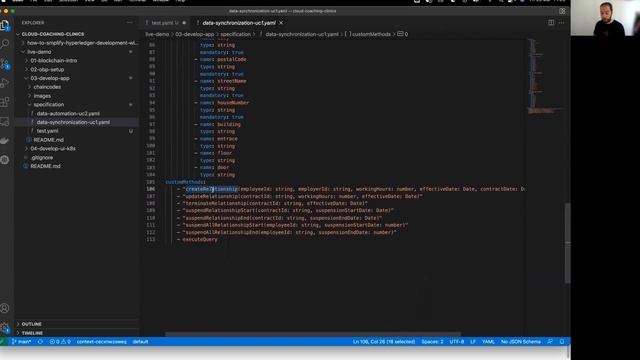Collapse the specification folder in Explorer tree
Image resolution: width=640 pixels, height=360 pixels.
pos(49,104)
